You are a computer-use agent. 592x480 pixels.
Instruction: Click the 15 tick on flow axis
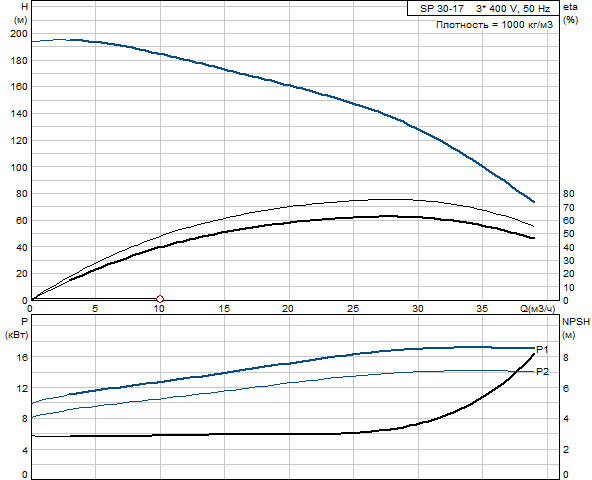pos(224,309)
